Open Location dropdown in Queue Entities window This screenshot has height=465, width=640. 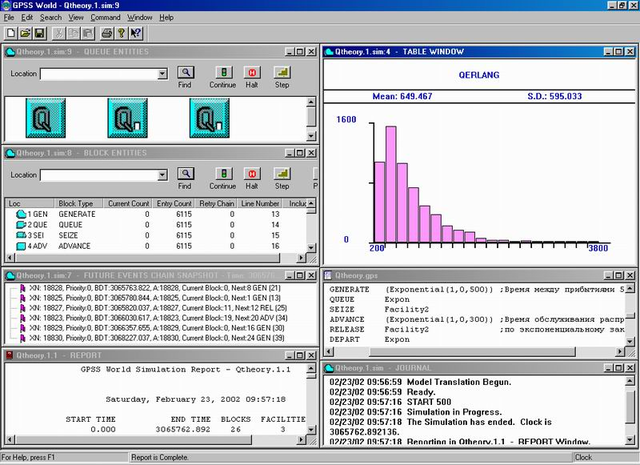point(162,74)
